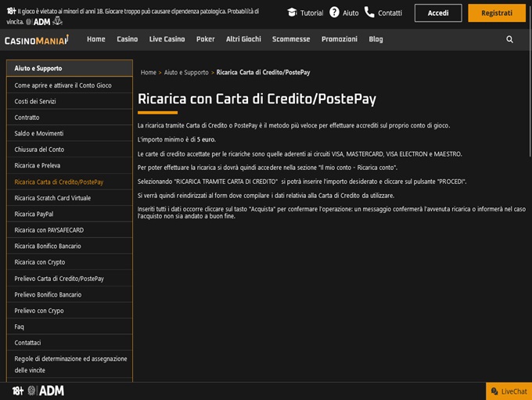The width and height of the screenshot is (532, 400).
Task: Click Aiuto e Supporto breadcrumb link
Action: [186, 73]
